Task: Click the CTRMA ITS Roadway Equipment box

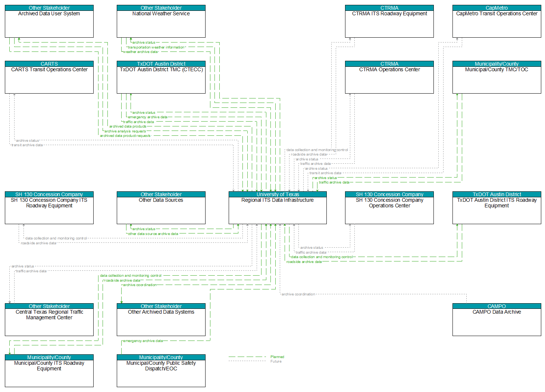Action: [x=389, y=21]
